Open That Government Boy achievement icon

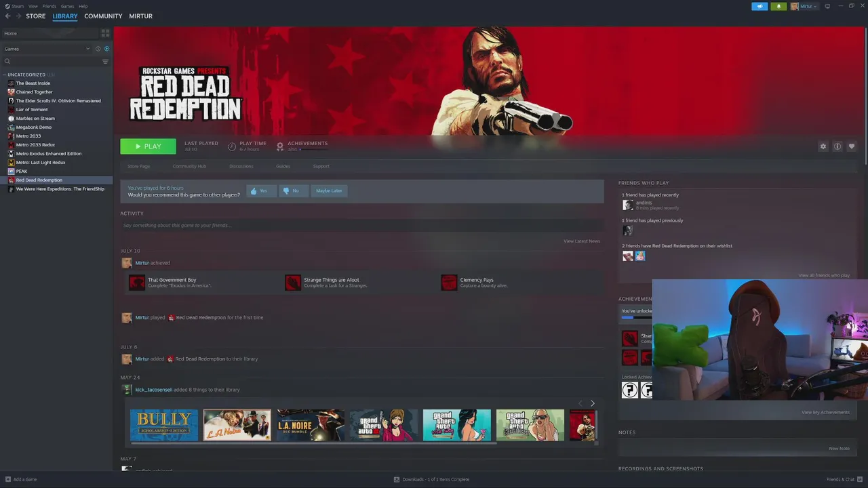137,283
